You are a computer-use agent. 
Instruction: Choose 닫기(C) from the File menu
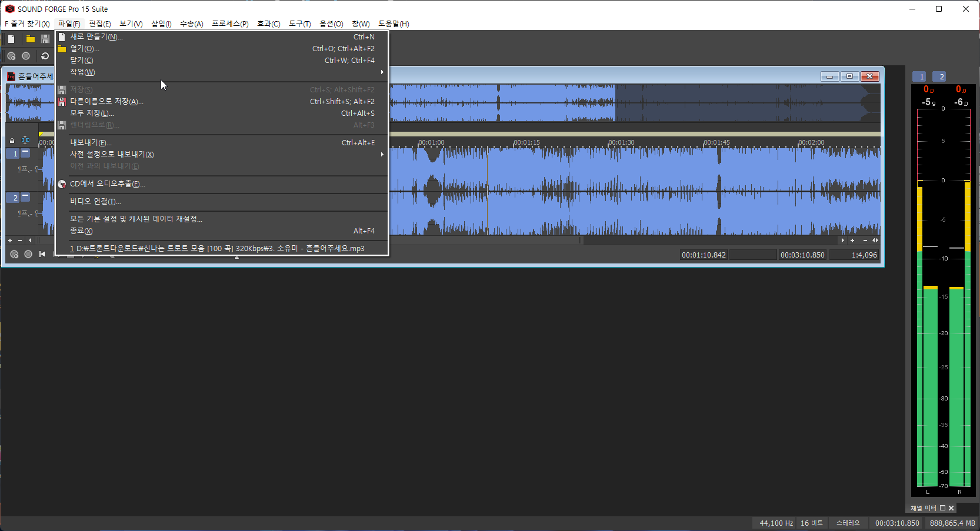click(222, 60)
